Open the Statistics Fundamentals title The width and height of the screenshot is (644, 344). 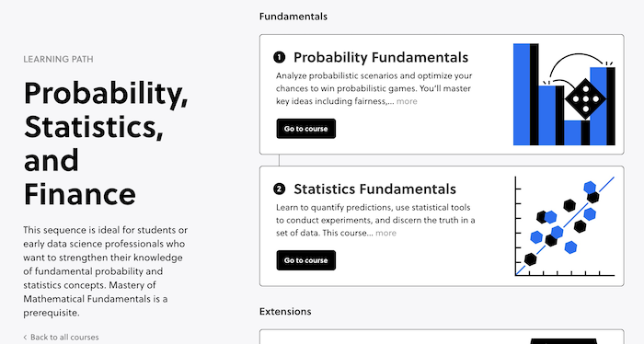[374, 189]
